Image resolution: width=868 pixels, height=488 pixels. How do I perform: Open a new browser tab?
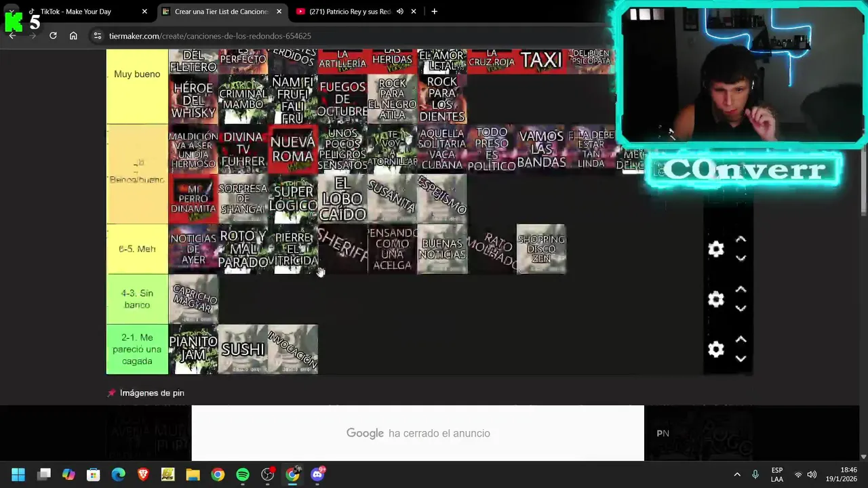point(434,12)
